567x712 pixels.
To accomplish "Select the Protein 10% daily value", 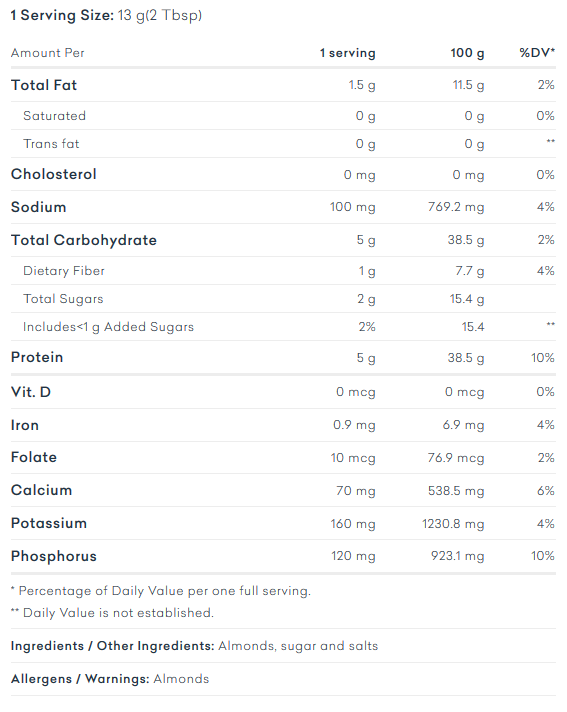I will [x=543, y=358].
